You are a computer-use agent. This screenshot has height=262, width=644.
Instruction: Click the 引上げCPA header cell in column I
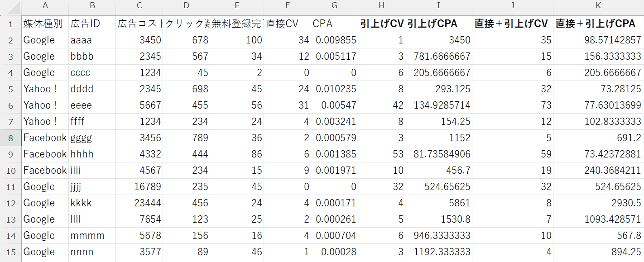pos(438,24)
